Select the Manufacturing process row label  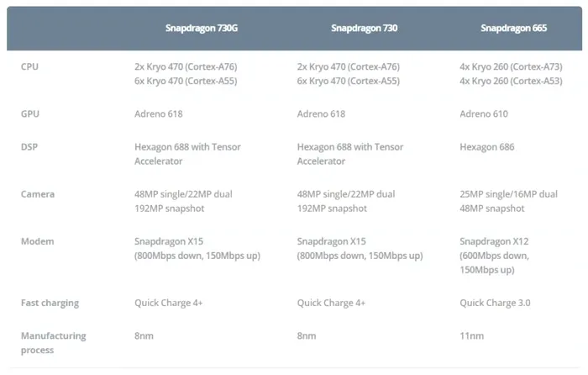(x=53, y=343)
